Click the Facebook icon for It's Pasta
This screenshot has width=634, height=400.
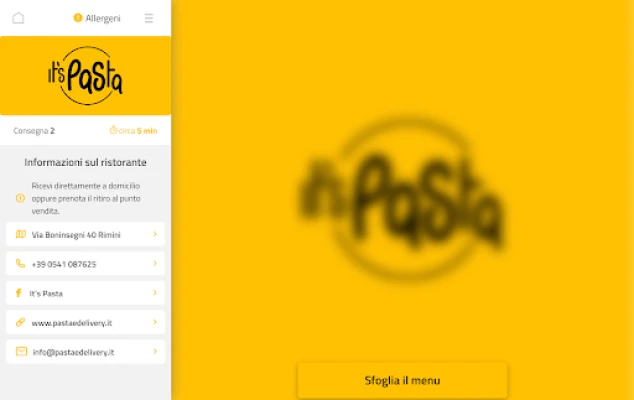tap(18, 293)
